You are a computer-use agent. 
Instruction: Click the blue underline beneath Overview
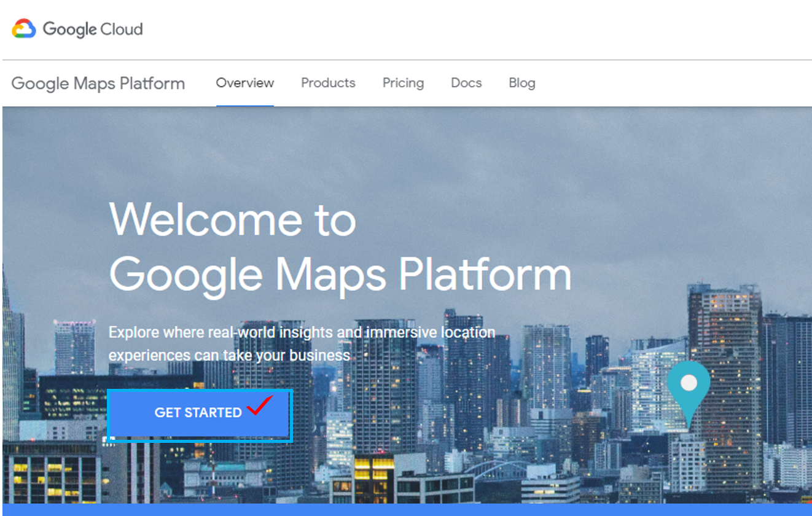point(244,105)
